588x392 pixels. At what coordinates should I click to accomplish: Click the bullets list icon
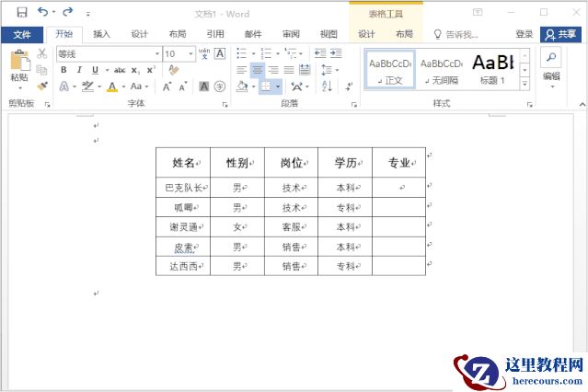[241, 53]
